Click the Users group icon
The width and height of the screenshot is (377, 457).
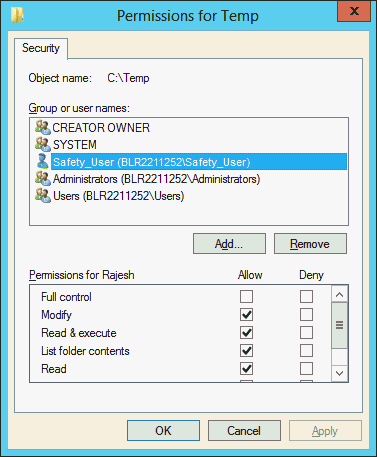click(x=43, y=196)
